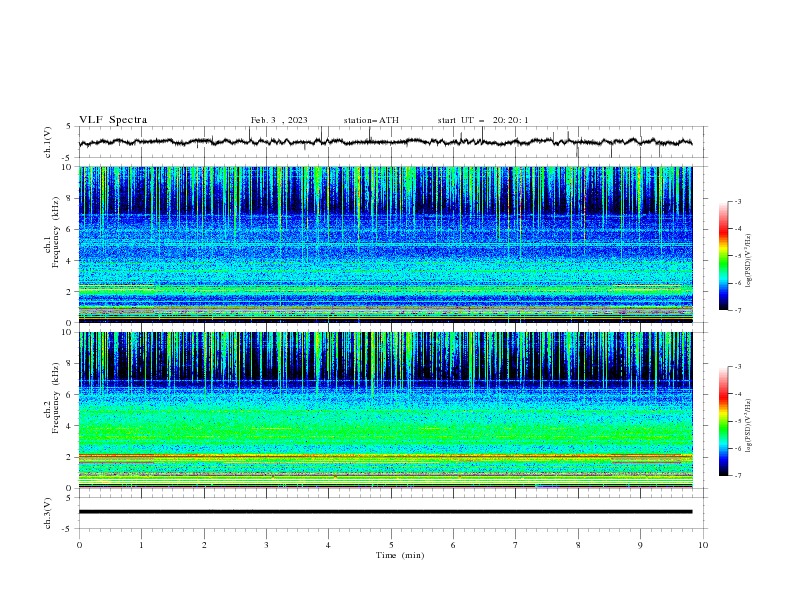Click the time axis tick label "5"
792x612 pixels.
(391, 545)
